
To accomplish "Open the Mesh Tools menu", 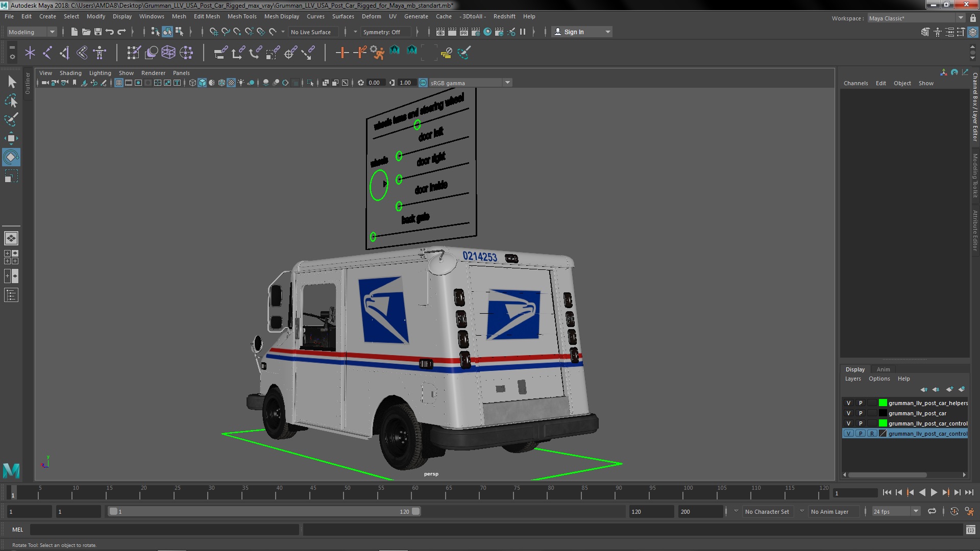I will point(242,16).
